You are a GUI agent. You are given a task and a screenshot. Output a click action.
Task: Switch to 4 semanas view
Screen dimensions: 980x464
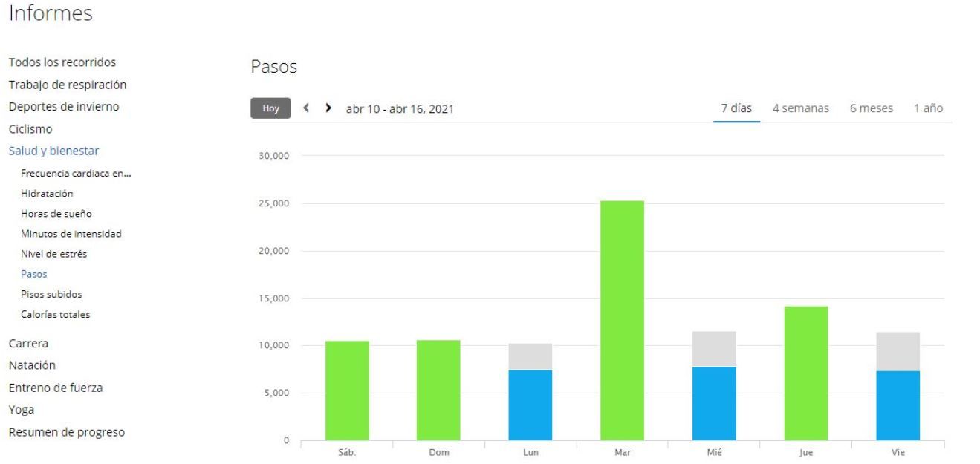[x=801, y=108]
